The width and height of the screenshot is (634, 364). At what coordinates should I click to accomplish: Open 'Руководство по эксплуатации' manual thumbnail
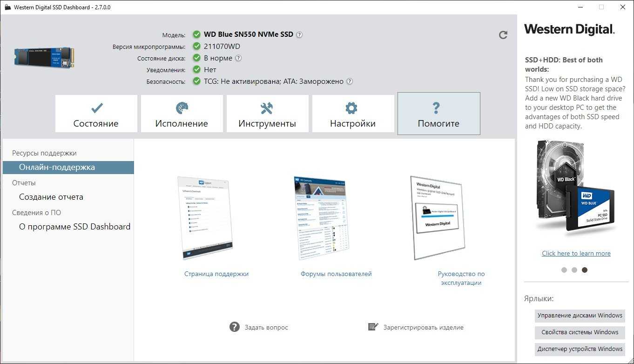click(x=438, y=218)
